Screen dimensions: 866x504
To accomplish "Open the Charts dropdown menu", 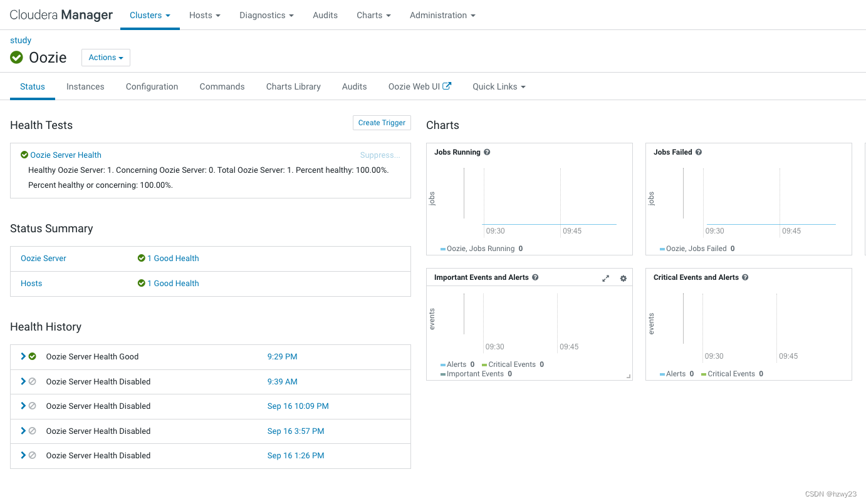I will point(373,15).
